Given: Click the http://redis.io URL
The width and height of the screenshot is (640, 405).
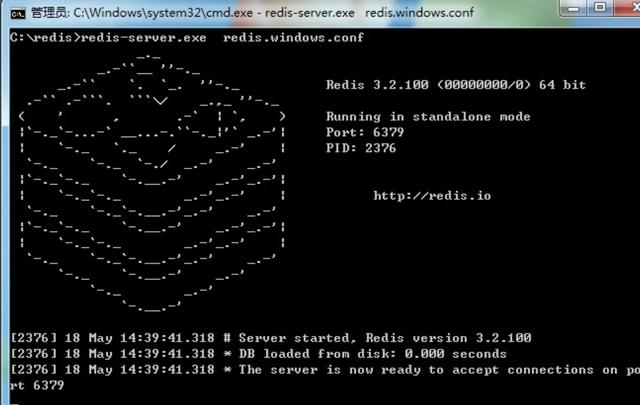Looking at the screenshot, I should click(432, 196).
